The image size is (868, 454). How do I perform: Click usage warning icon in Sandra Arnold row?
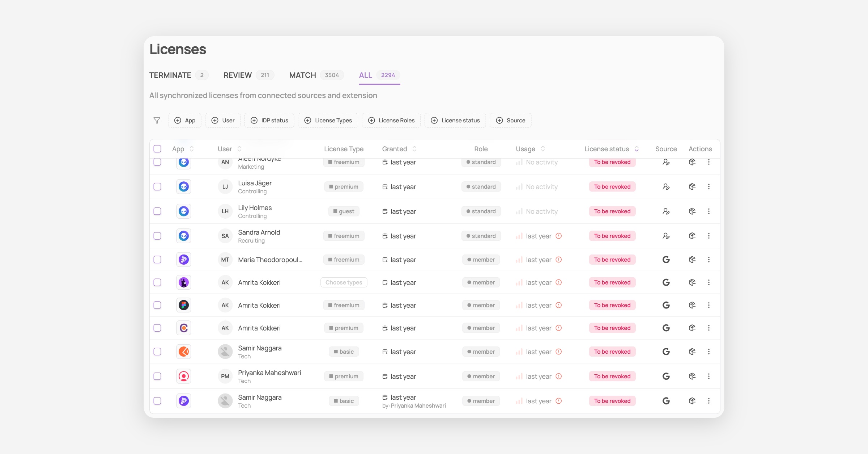(558, 236)
